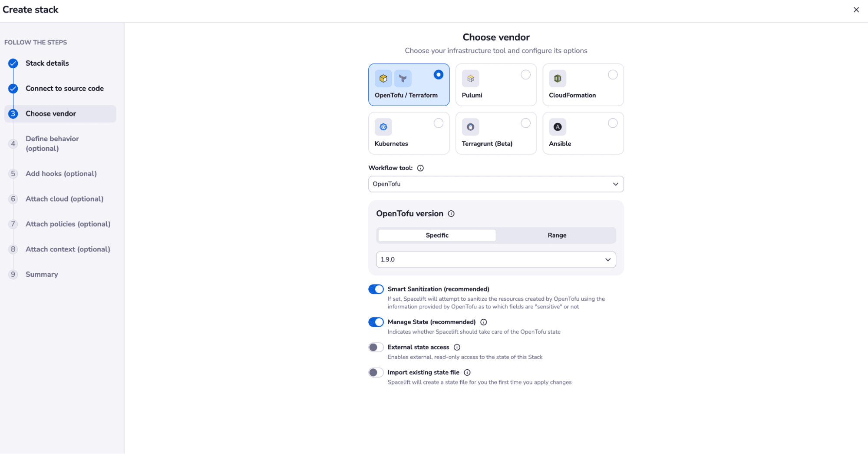Select the Kubernetes radio button
Image resolution: width=868 pixels, height=454 pixels.
point(439,123)
